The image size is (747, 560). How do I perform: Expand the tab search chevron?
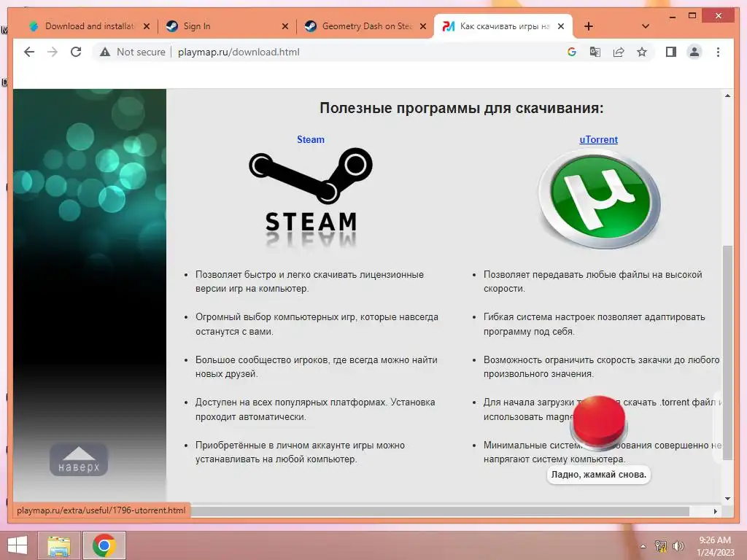[x=646, y=26]
